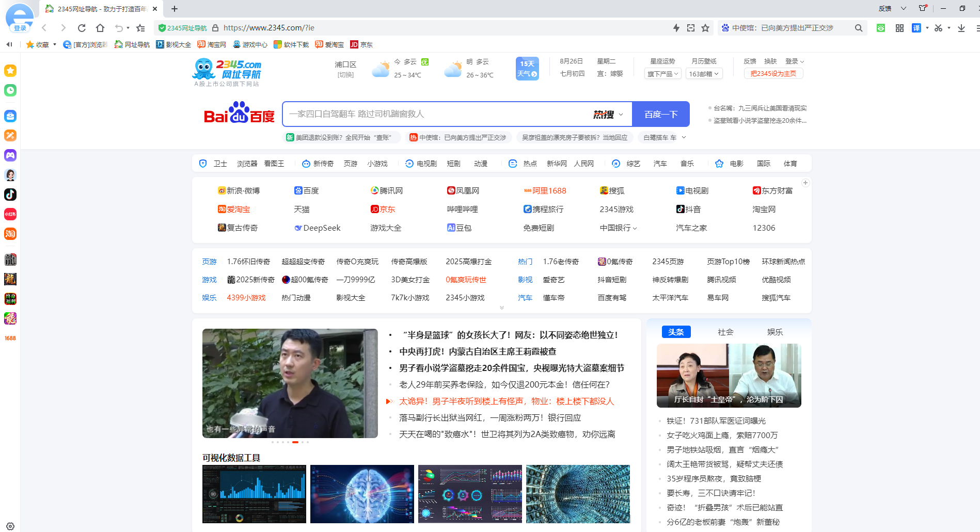Select the 娱乐 news tab
Screen dimensions: 980x532
coord(774,332)
